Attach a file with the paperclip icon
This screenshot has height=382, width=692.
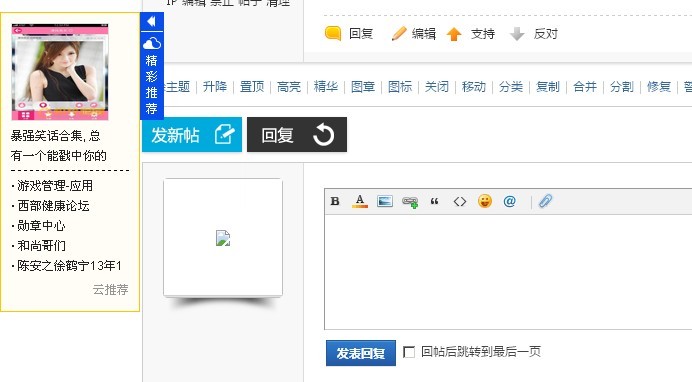[x=545, y=201]
